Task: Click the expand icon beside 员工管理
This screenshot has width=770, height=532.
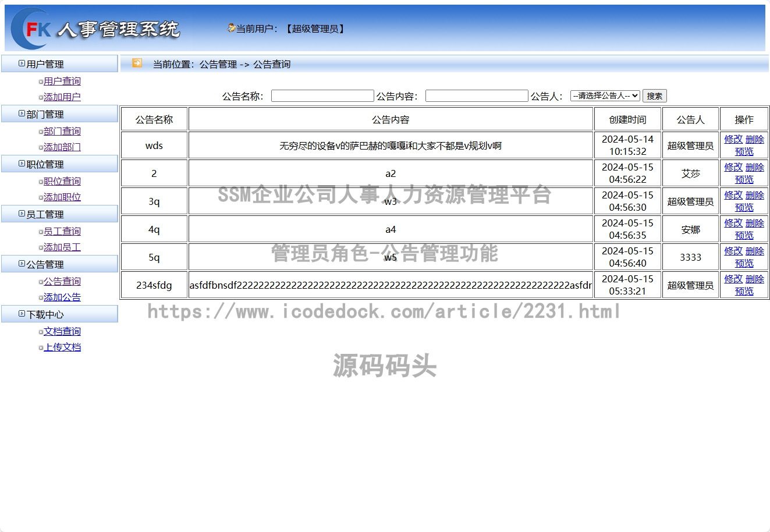Action: (x=22, y=214)
